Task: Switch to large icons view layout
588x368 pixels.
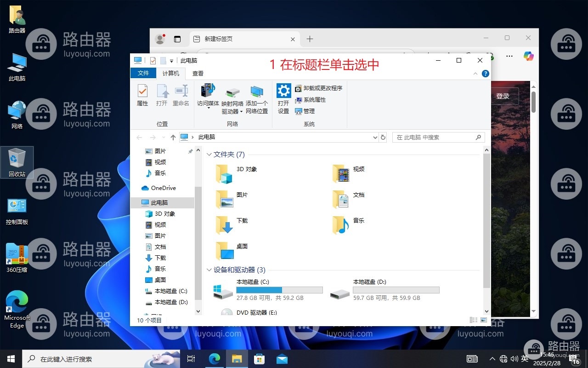Action: (484, 320)
